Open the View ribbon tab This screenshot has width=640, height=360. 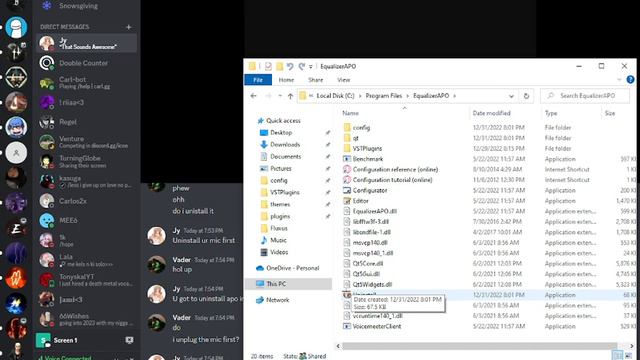point(344,80)
